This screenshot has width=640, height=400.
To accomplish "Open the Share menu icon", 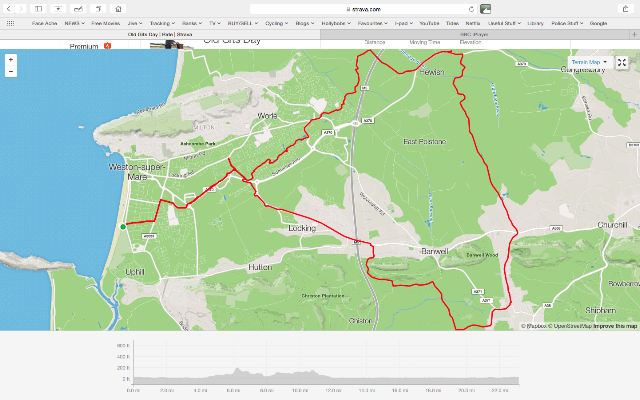I will click(625, 9).
